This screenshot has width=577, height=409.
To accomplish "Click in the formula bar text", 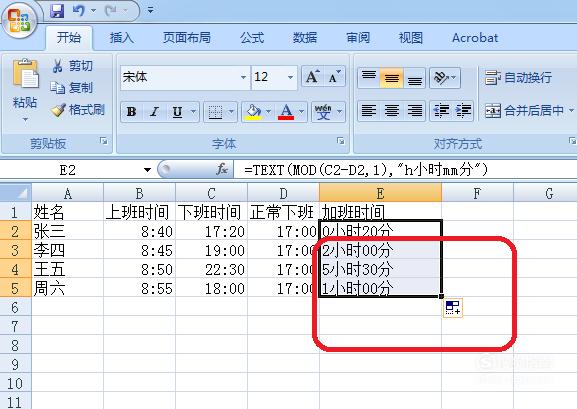I will [366, 170].
